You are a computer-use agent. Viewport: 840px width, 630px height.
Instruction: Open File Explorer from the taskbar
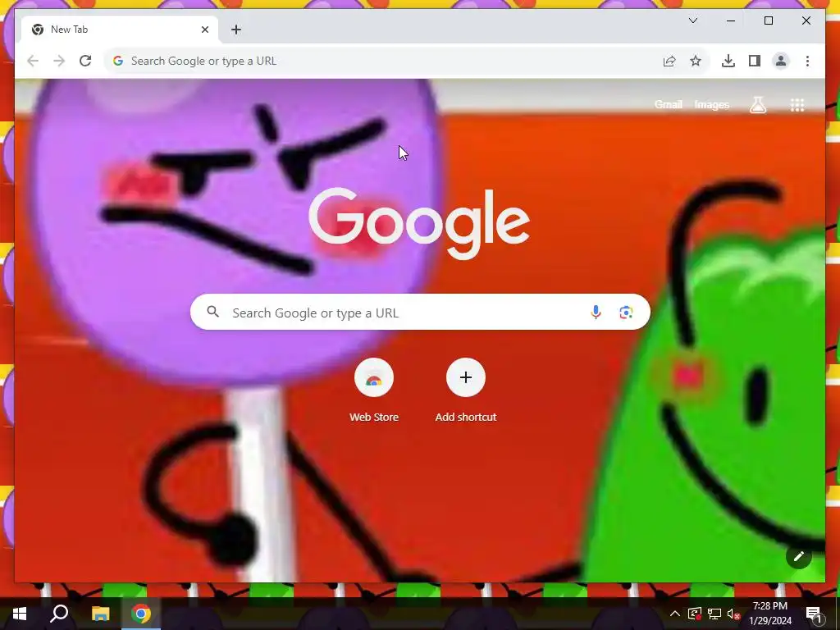100,614
